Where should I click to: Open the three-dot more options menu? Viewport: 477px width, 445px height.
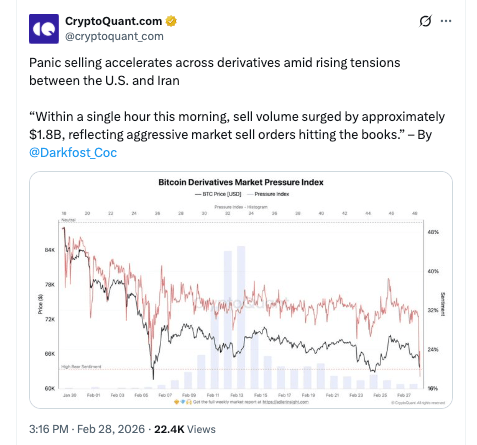point(446,21)
